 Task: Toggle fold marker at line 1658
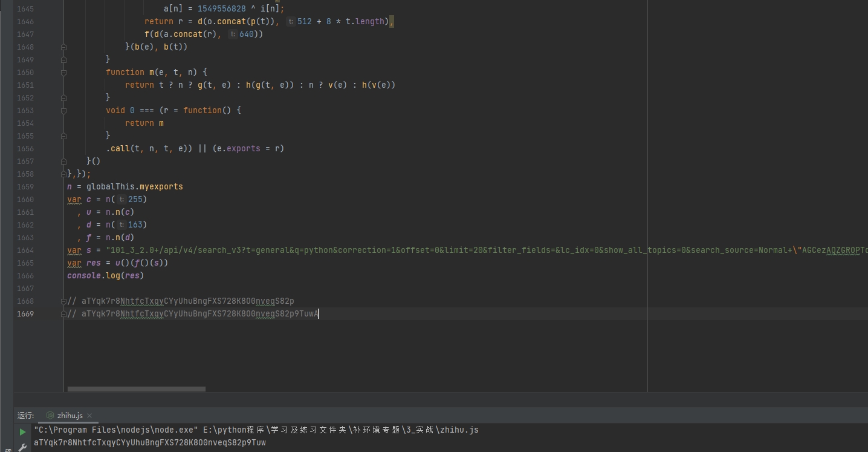coord(63,174)
